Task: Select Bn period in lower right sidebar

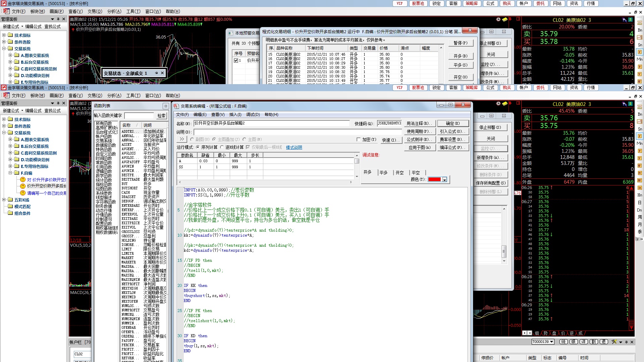Action: (640, 114)
